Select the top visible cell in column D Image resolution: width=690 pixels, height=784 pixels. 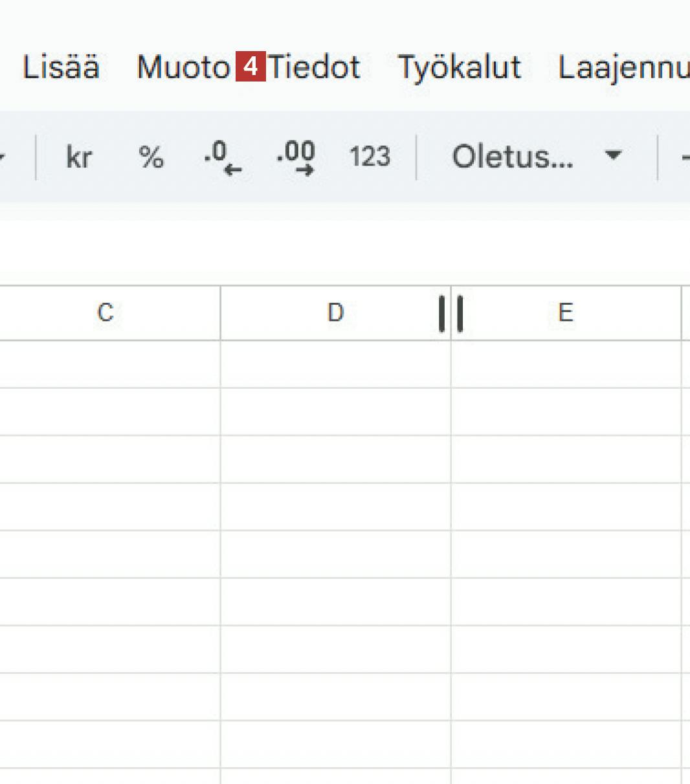tap(335, 364)
